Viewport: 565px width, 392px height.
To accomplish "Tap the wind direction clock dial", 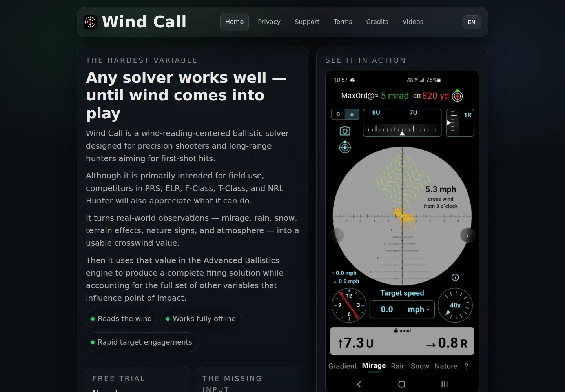I will tap(349, 305).
